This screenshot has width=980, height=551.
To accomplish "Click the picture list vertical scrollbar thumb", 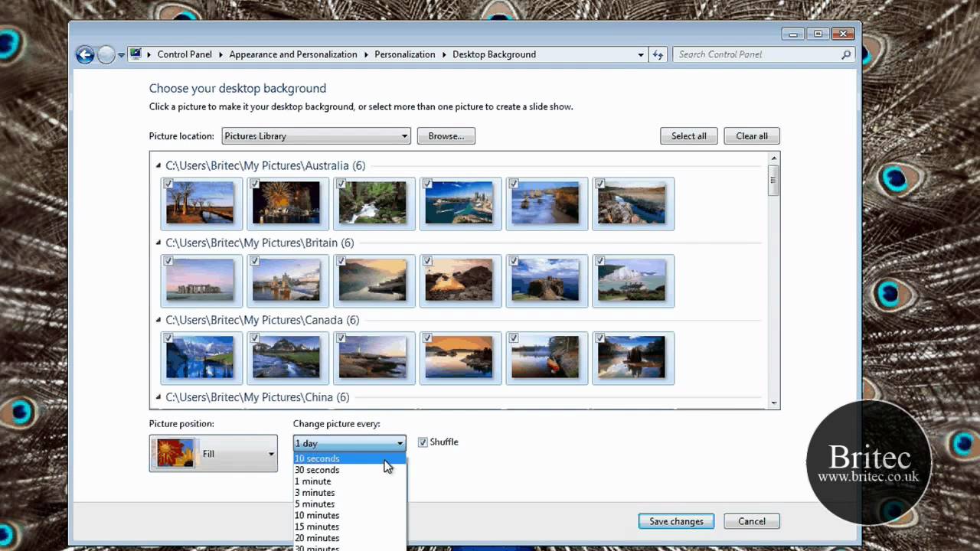I will click(773, 181).
